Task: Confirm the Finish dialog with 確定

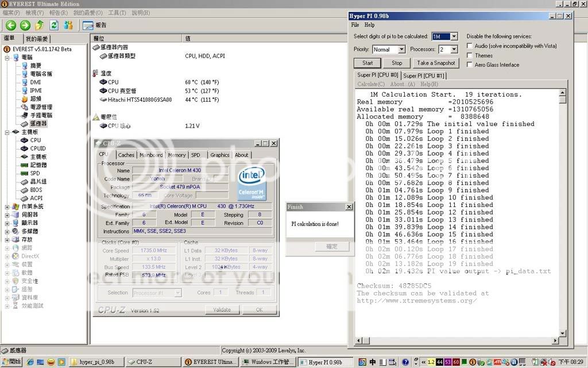Action: tap(332, 246)
